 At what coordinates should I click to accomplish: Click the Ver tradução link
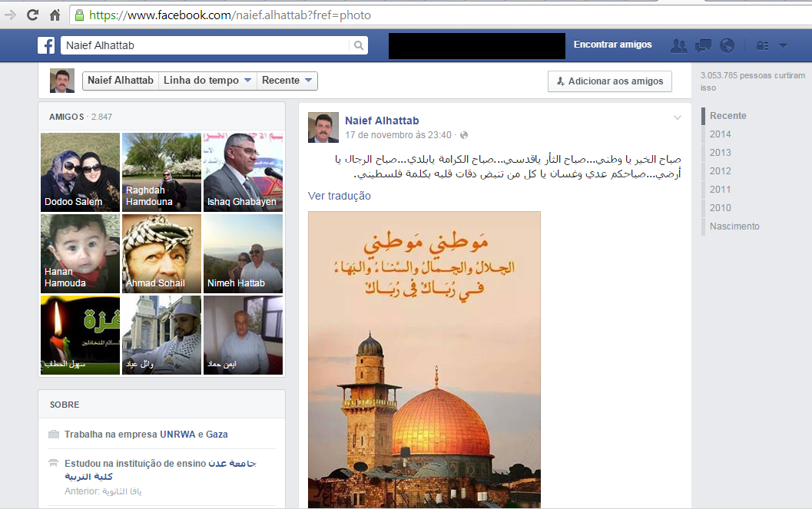point(340,196)
